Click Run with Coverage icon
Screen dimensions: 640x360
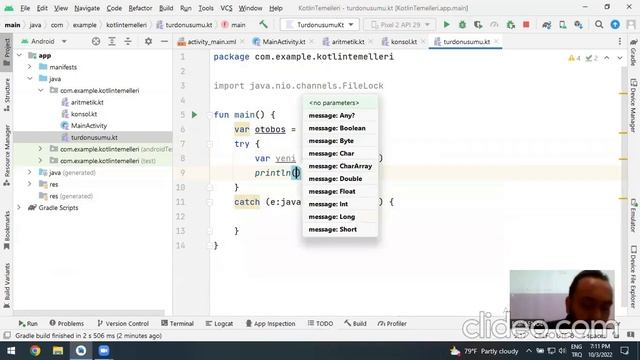(x=478, y=24)
